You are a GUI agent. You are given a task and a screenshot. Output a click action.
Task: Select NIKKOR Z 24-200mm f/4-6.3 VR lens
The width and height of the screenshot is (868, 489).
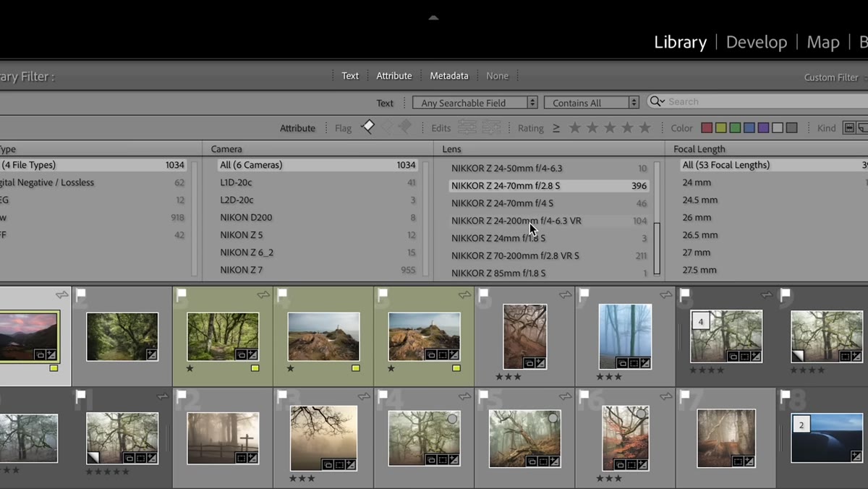549,221
